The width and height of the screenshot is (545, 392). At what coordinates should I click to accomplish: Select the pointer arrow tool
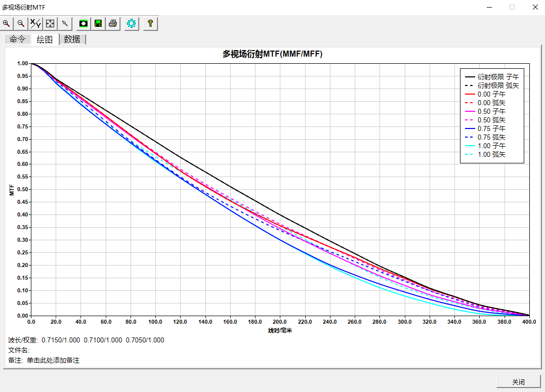click(65, 24)
